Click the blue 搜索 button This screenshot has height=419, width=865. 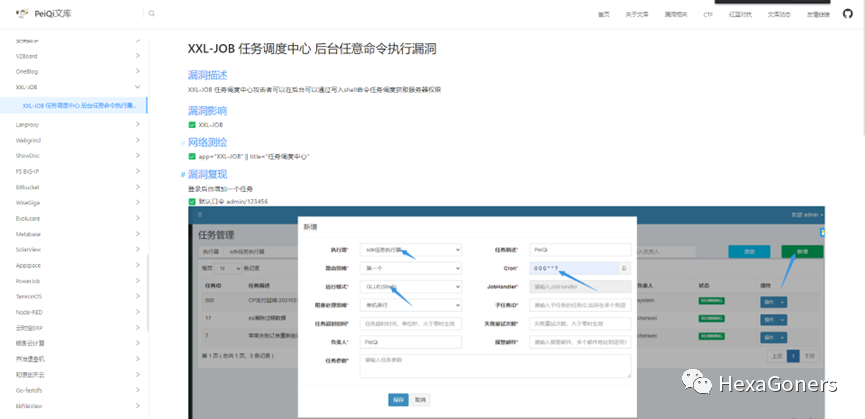749,251
